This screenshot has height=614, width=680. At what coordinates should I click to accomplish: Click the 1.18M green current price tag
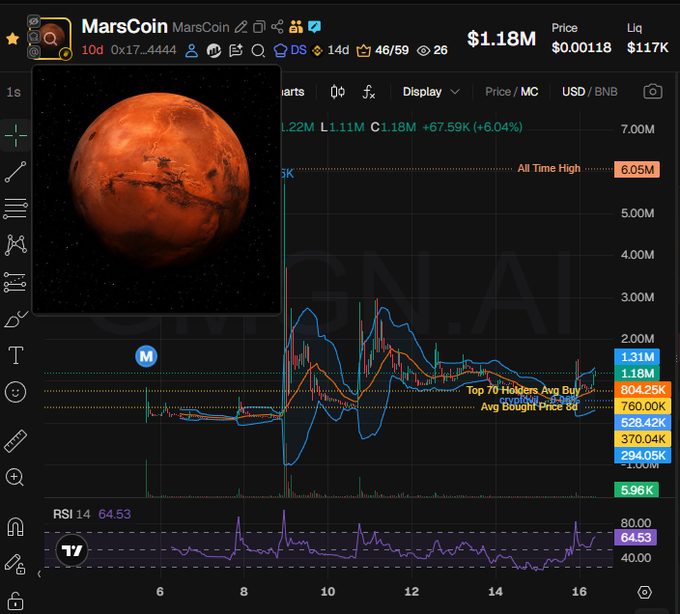coord(637,373)
